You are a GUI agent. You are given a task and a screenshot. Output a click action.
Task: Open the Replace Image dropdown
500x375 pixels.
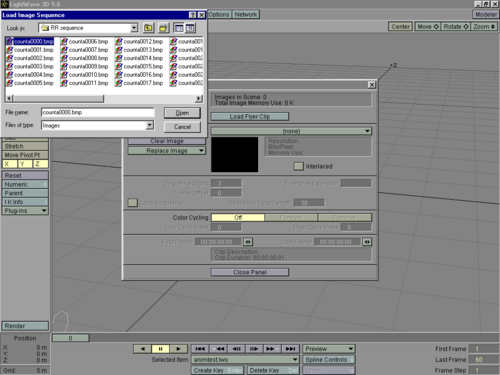167,151
